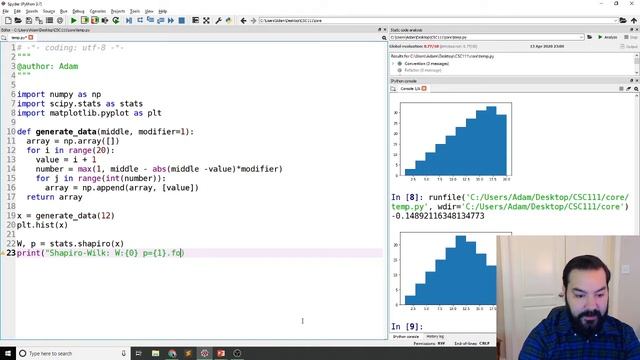The width and height of the screenshot is (640, 360).
Task: Open the Run menu
Action: 63,11
